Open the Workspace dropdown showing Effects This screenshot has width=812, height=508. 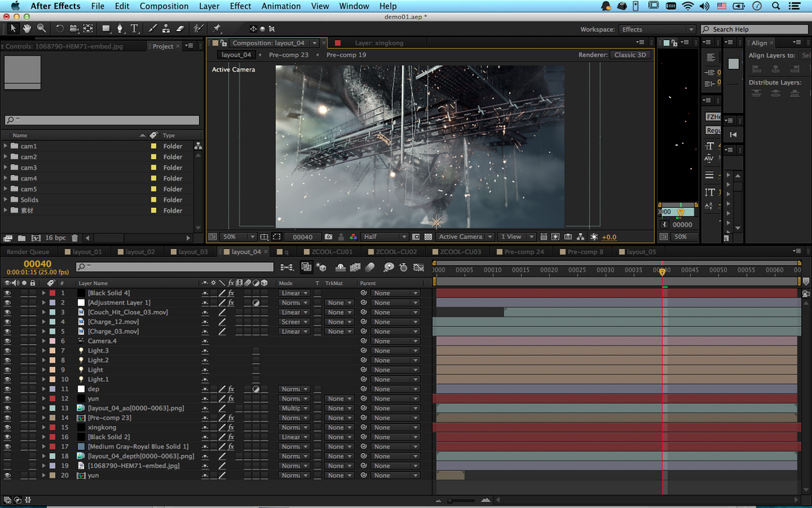(x=657, y=30)
